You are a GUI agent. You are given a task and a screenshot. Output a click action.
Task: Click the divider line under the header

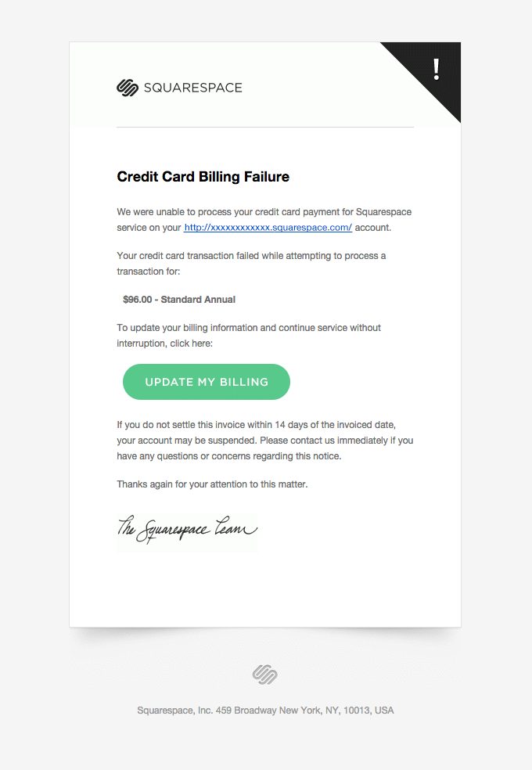point(265,125)
